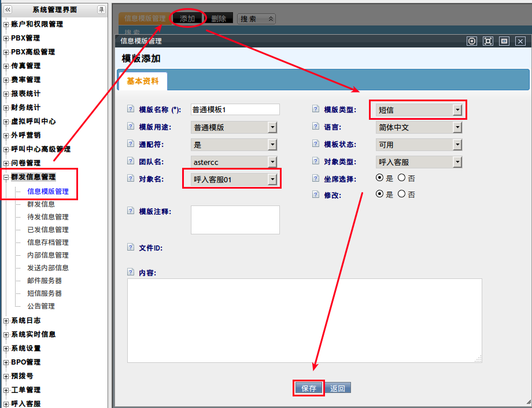Open 群发信息 in the sidebar menu
The width and height of the screenshot is (532, 408).
point(41,204)
